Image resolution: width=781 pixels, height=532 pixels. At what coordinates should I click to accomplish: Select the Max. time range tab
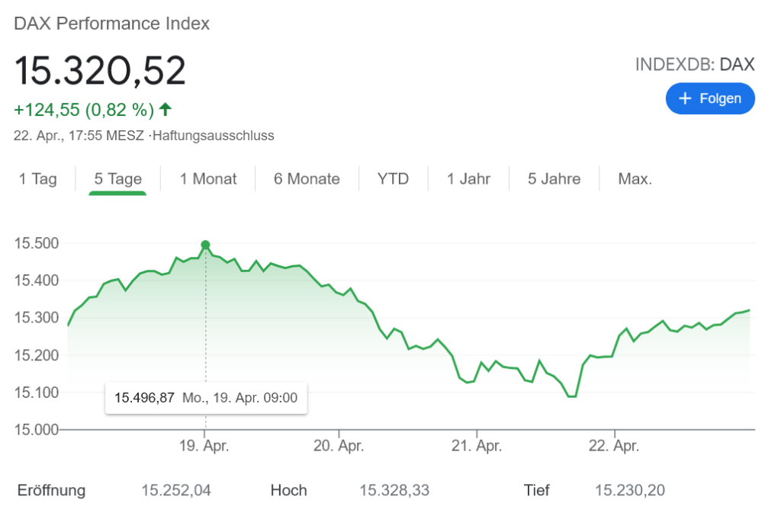click(x=635, y=179)
